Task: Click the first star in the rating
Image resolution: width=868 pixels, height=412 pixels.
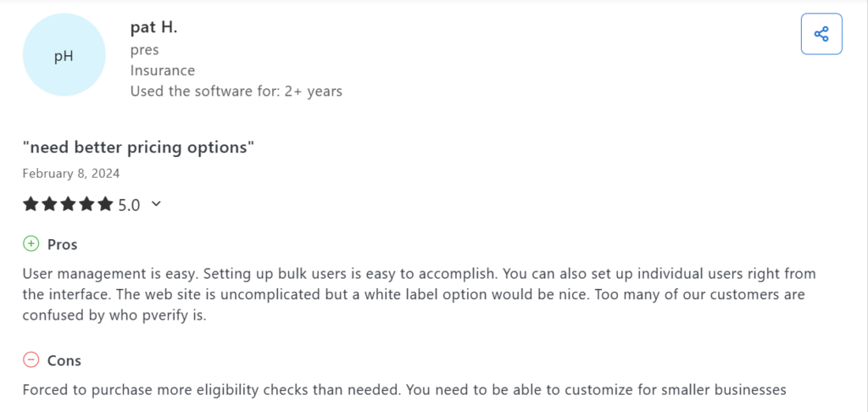Action: [x=31, y=204]
